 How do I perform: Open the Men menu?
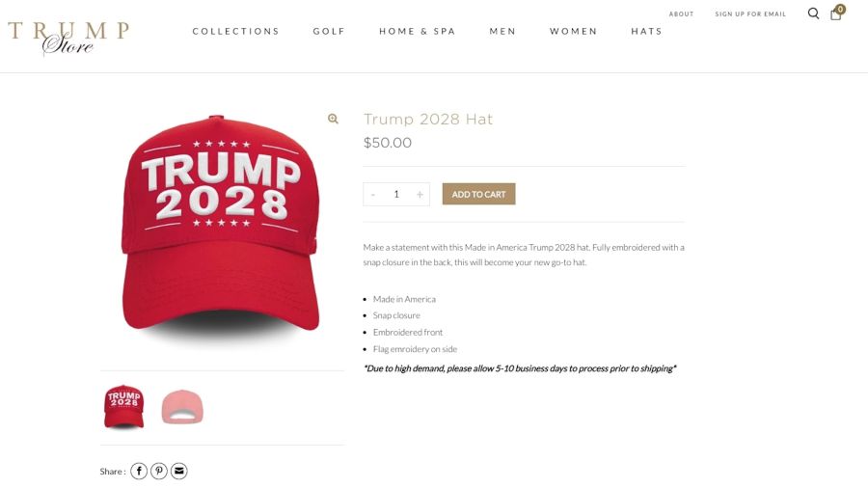click(502, 31)
